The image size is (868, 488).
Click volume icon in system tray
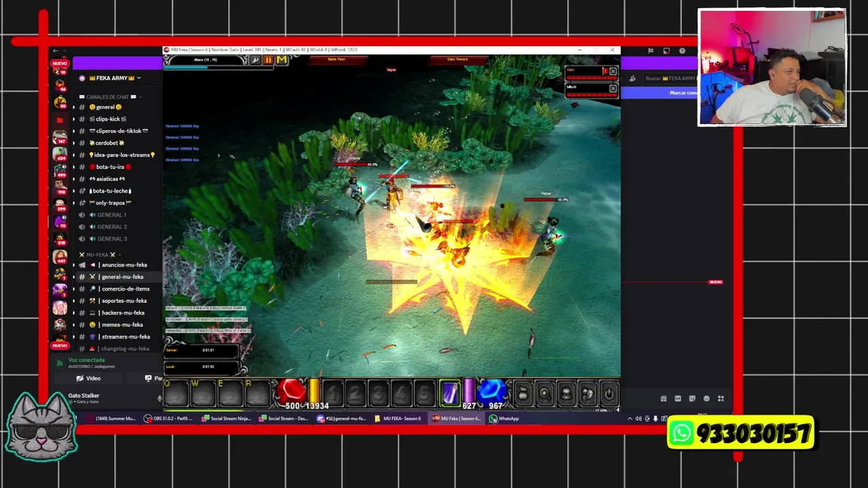click(x=638, y=419)
